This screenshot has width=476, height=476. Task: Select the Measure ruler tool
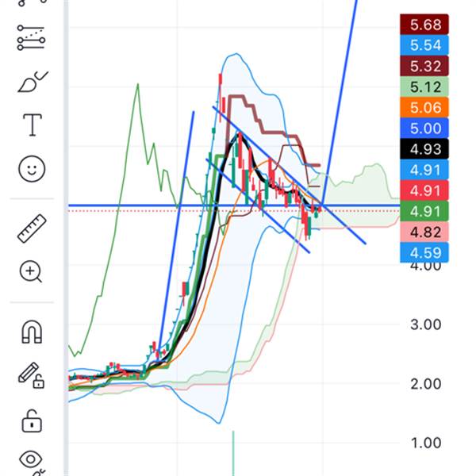pos(32,228)
